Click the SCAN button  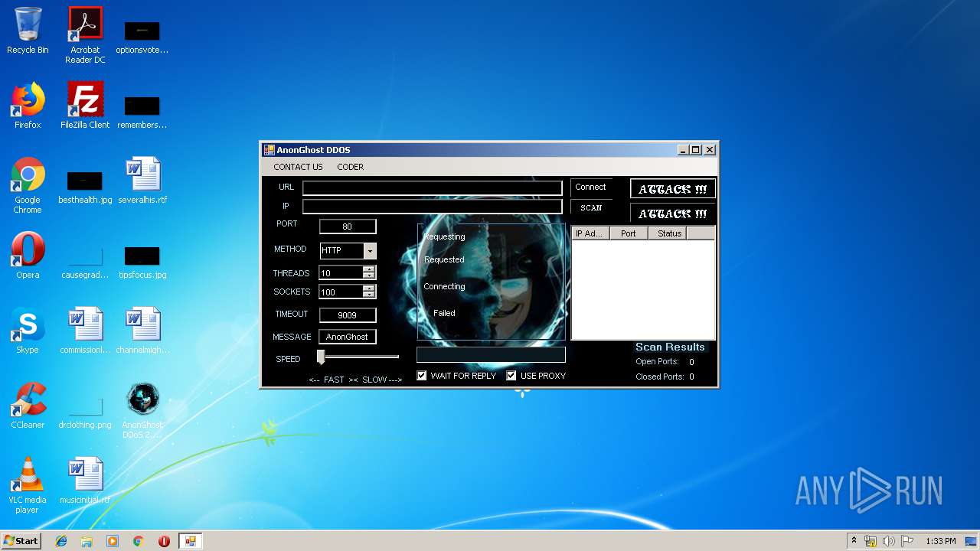[x=591, y=207]
